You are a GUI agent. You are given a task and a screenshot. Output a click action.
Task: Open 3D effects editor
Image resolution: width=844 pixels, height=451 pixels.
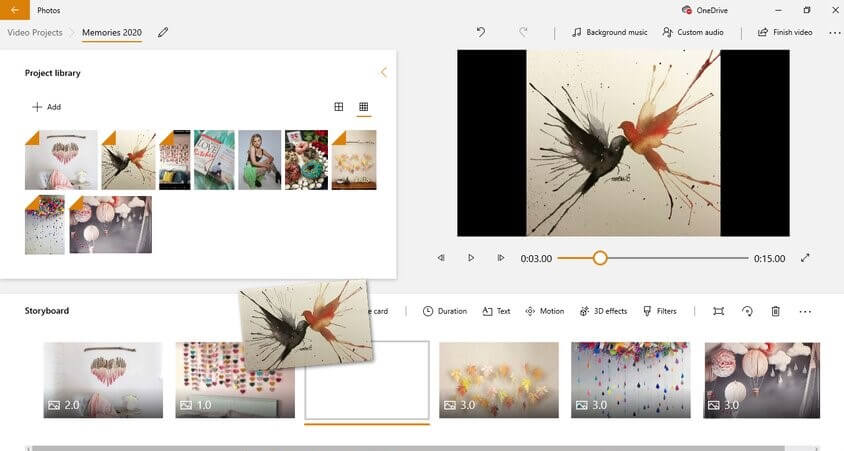click(603, 311)
